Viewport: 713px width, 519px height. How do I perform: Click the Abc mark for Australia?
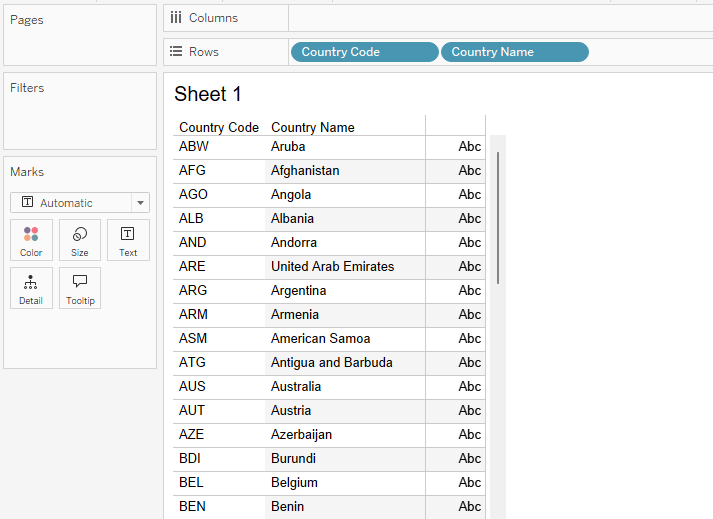[469, 387]
